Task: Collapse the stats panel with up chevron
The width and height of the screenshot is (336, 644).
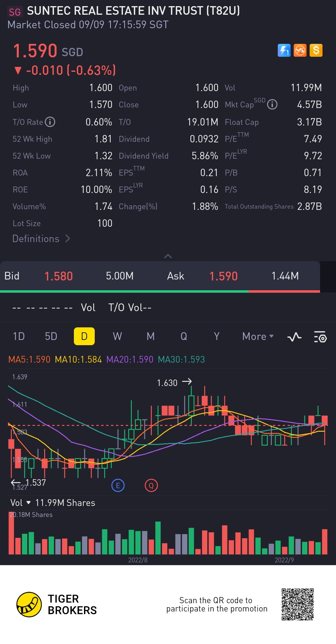Action: [168, 256]
